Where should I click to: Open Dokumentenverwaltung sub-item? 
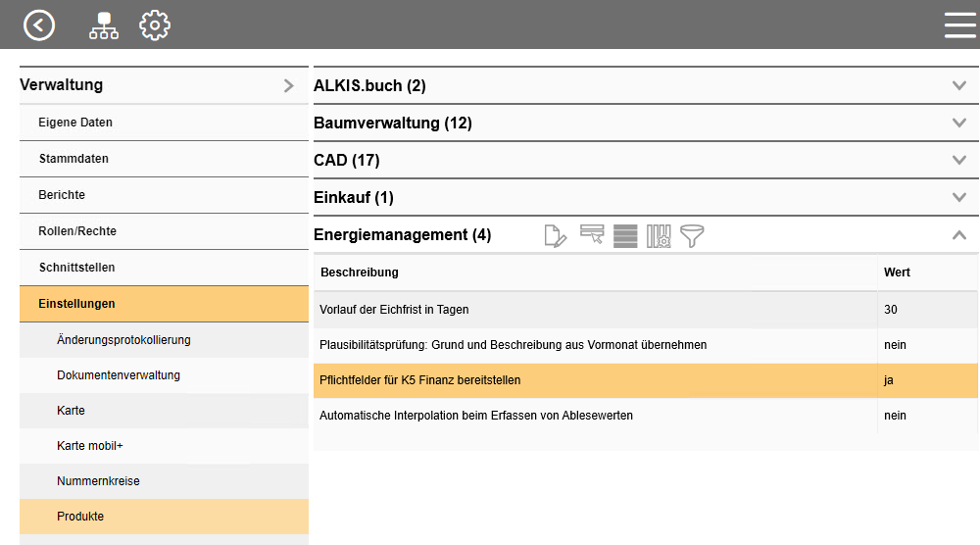point(164,375)
